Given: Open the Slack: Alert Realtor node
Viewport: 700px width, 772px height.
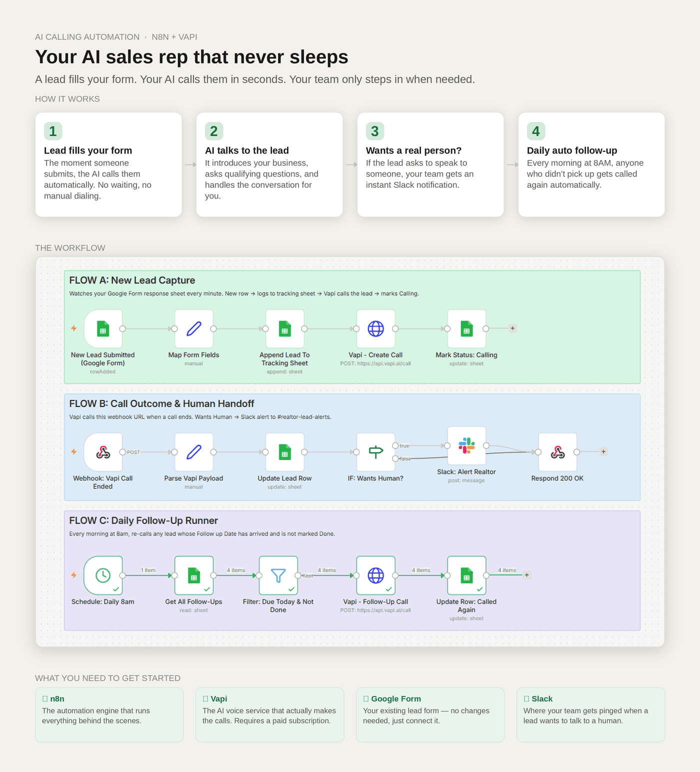Looking at the screenshot, I should (x=466, y=445).
